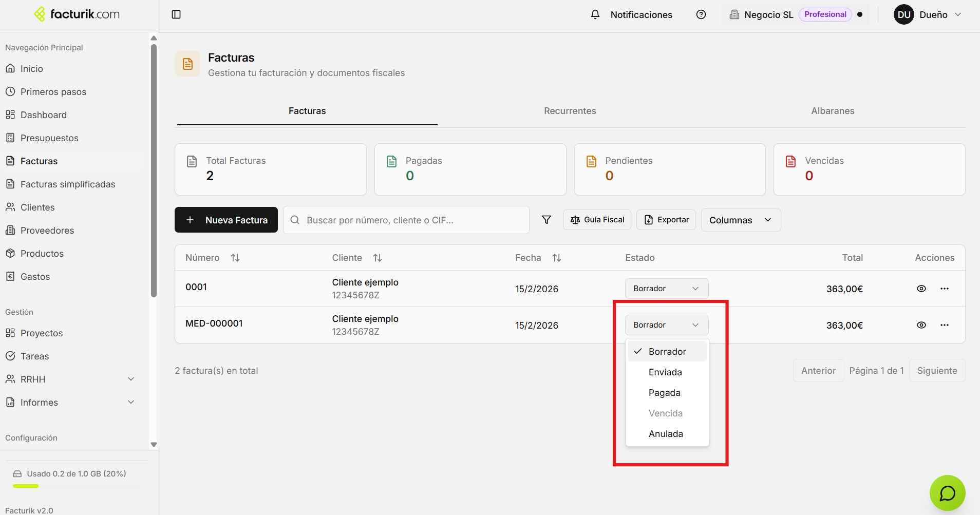Click the Total Facturas card icon
The height and width of the screenshot is (515, 980).
pyautogui.click(x=192, y=161)
